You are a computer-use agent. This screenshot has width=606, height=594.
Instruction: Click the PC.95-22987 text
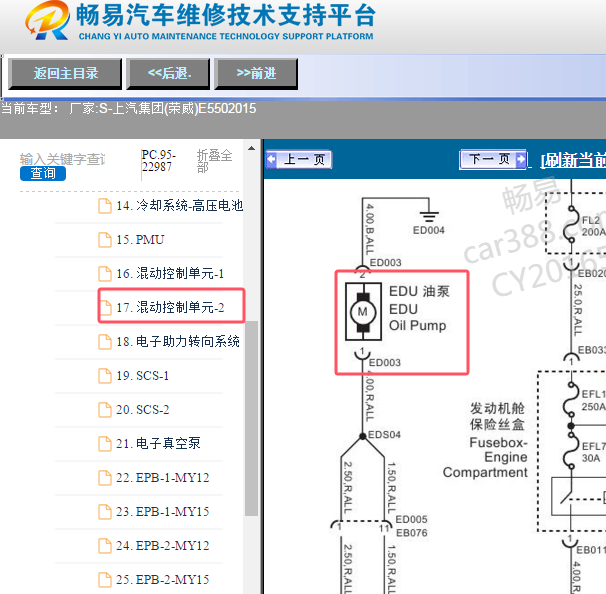(x=158, y=161)
